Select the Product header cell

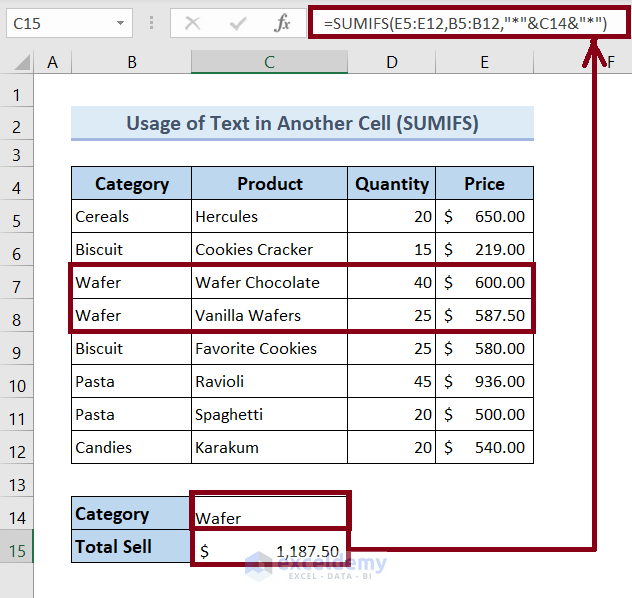click(x=269, y=184)
